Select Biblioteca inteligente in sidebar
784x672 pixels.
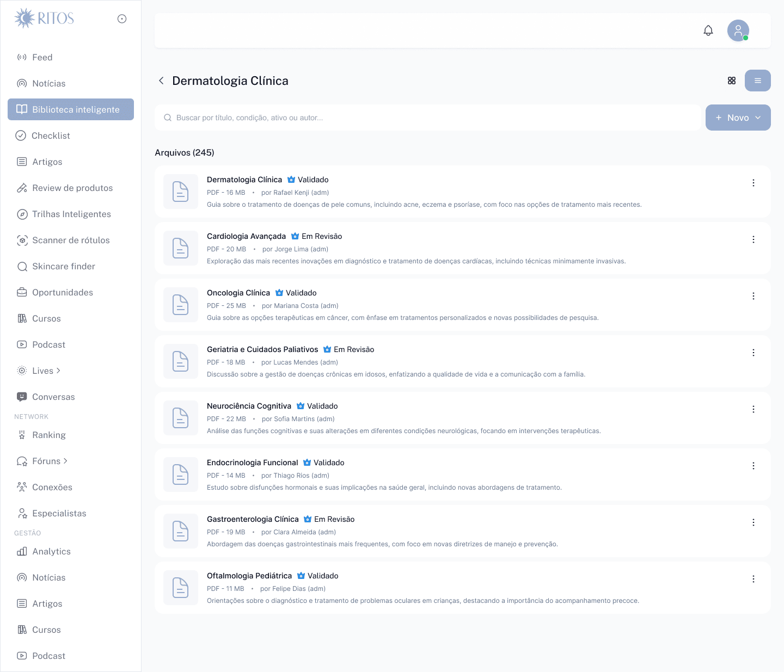pos(71,109)
